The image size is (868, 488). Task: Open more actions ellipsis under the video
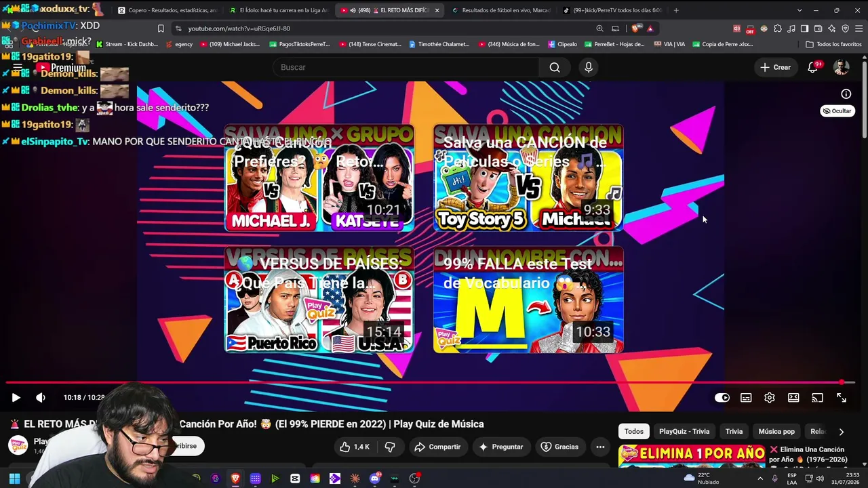click(x=600, y=447)
